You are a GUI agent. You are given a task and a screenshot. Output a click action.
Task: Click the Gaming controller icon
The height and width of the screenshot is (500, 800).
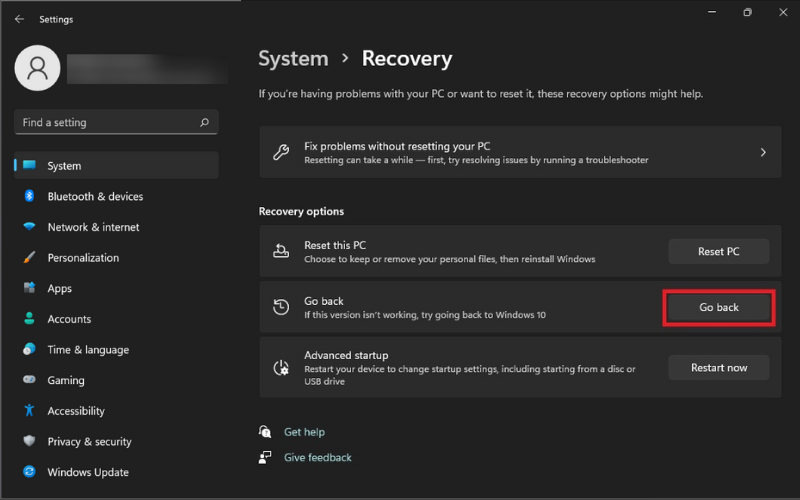tap(29, 380)
